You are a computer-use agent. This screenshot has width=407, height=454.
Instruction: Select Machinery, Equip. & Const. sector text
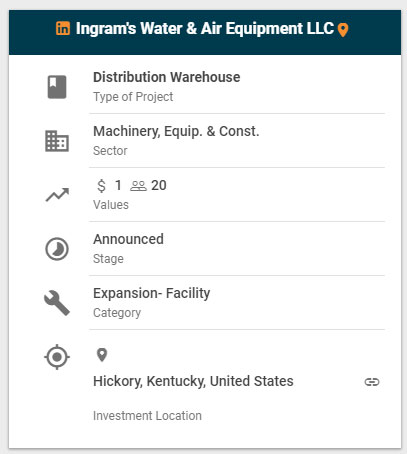click(176, 131)
